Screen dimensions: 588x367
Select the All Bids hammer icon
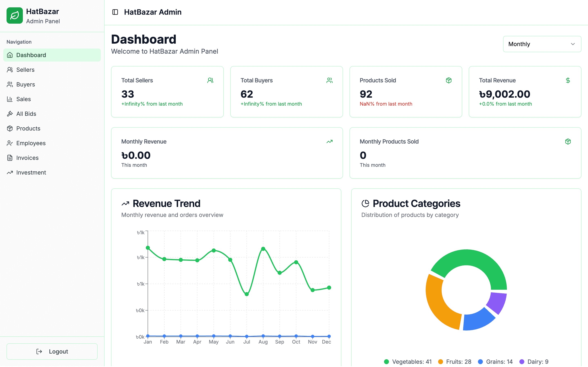pyautogui.click(x=10, y=114)
